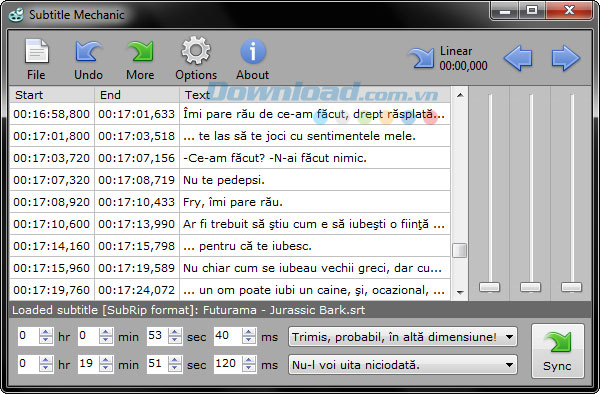Go to previous with left blue arrow
The height and width of the screenshot is (394, 600).
[518, 58]
